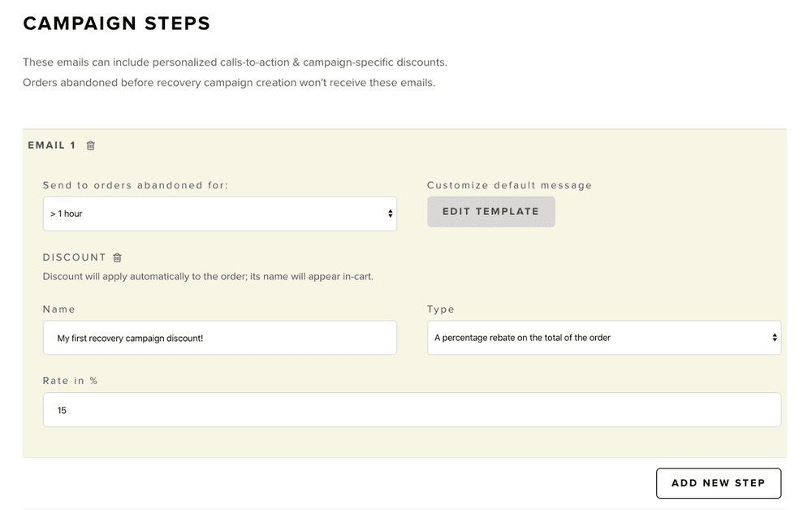Click the Campaign Steps heading
Screen dimensions: 812x510
117,24
